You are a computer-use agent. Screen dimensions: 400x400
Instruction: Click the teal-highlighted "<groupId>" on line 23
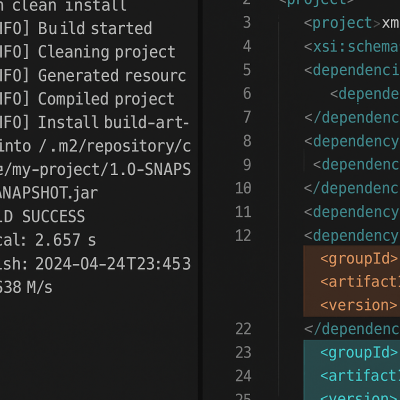(x=359, y=353)
